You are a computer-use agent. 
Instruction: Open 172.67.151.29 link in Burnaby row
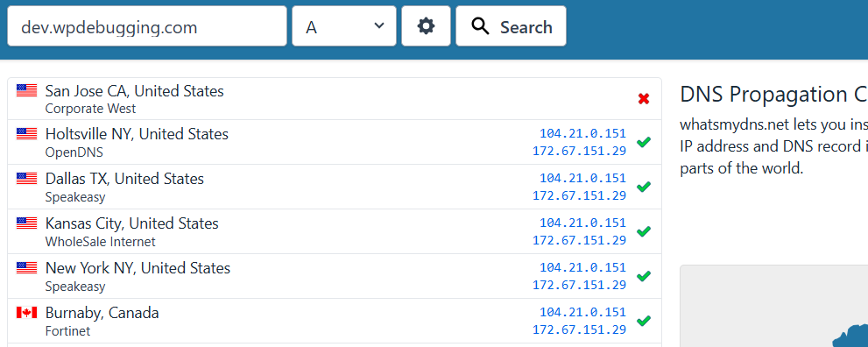click(x=580, y=329)
